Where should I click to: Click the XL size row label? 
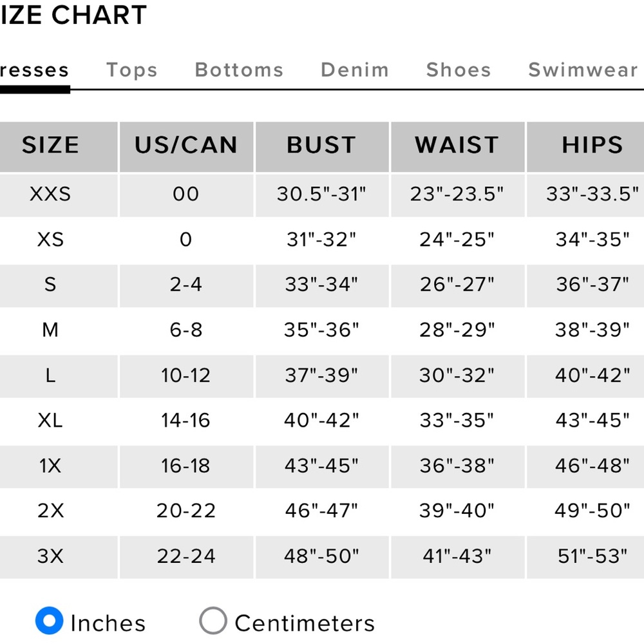click(50, 421)
